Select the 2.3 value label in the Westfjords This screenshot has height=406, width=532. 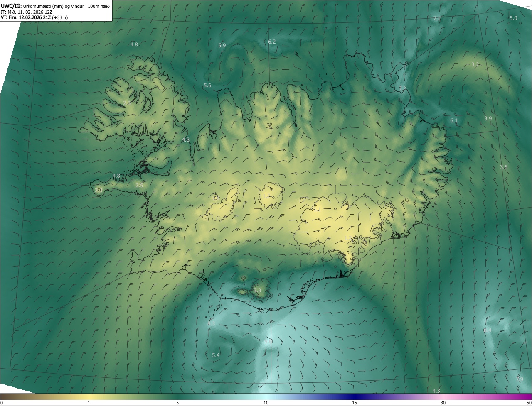127,103
